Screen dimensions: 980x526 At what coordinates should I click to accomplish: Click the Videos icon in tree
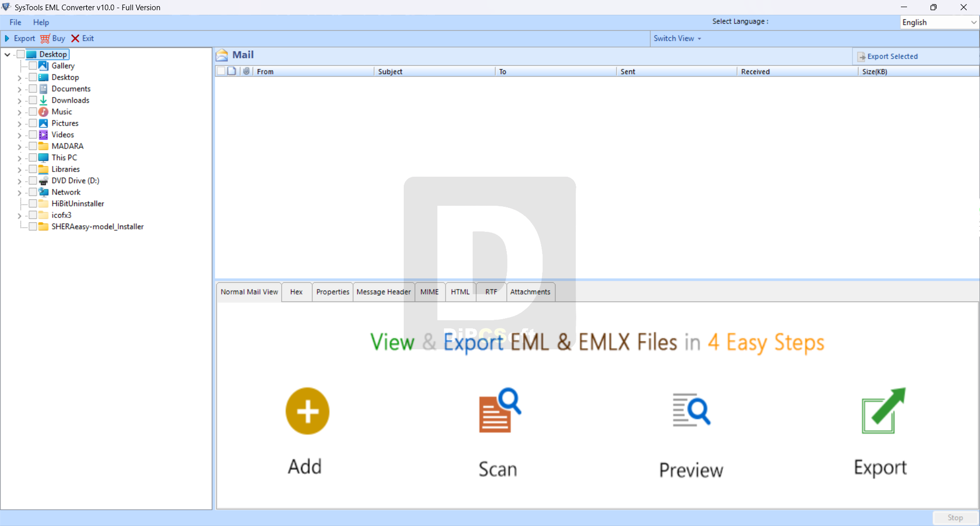point(43,135)
